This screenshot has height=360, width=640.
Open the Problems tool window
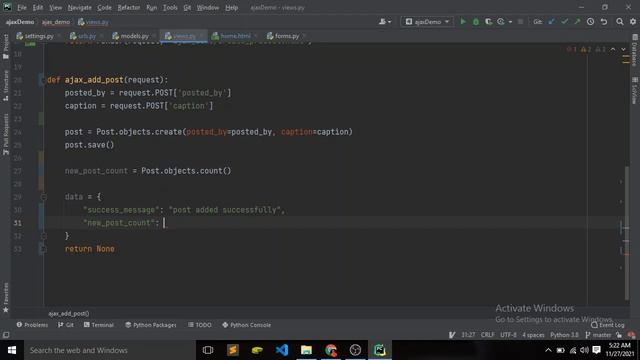(32, 325)
